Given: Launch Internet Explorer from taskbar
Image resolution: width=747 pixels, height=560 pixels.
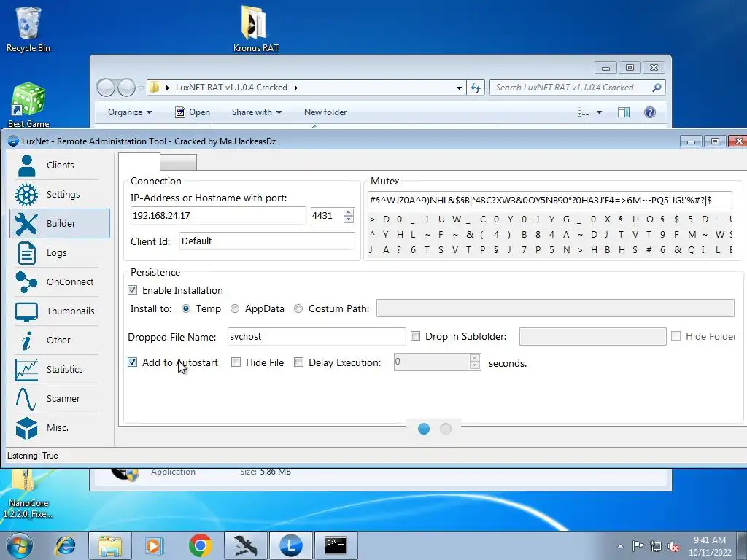Looking at the screenshot, I should coord(65,545).
